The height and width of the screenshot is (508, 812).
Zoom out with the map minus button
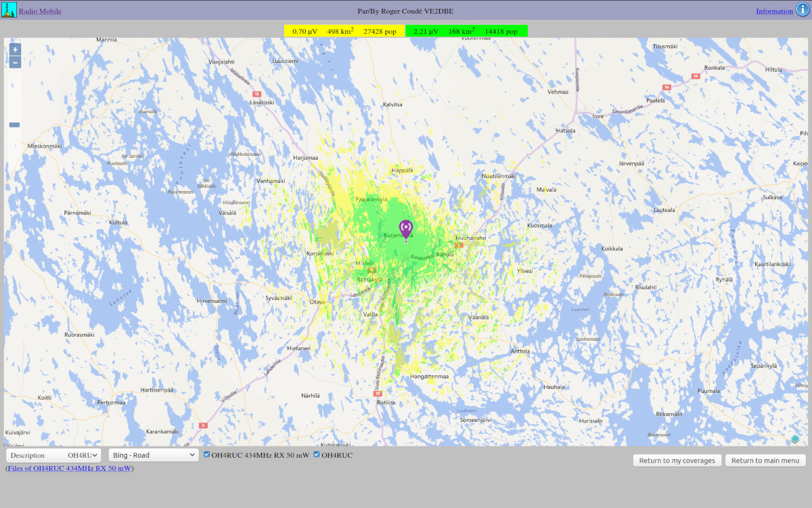point(15,63)
